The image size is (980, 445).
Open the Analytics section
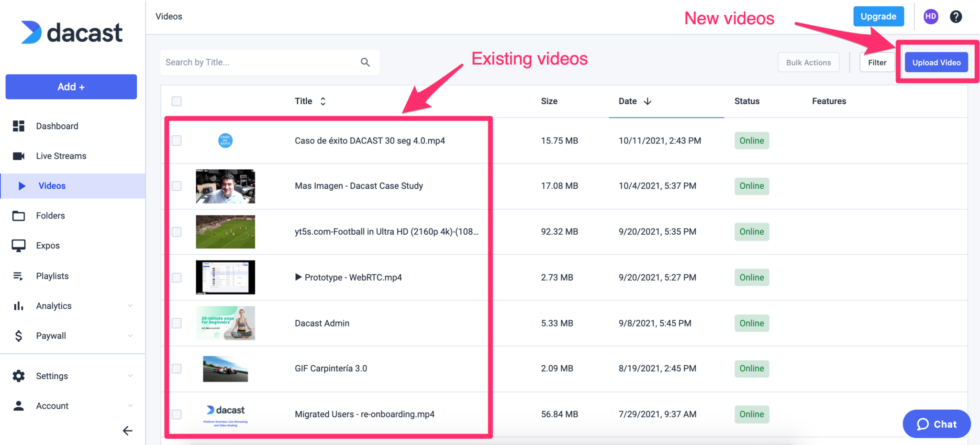pyautogui.click(x=53, y=305)
